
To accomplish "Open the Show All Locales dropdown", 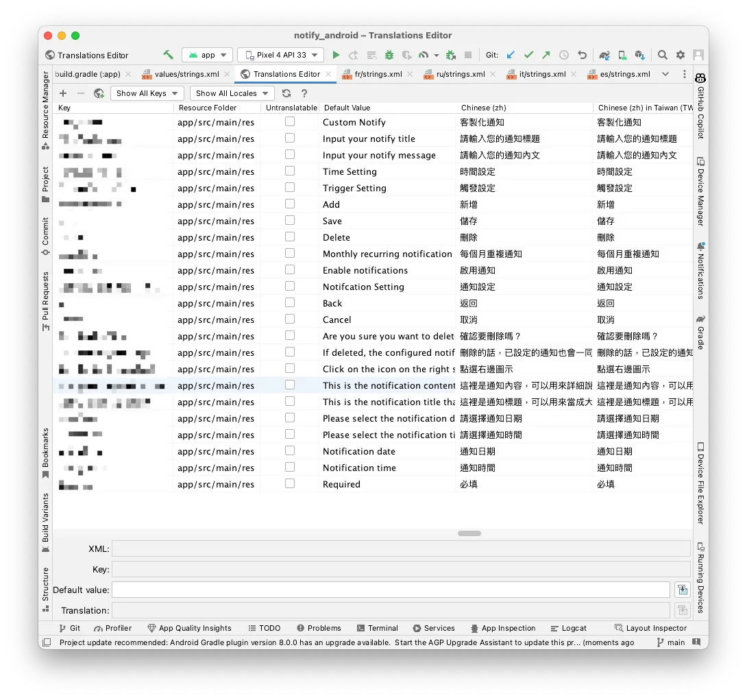I will pos(230,93).
